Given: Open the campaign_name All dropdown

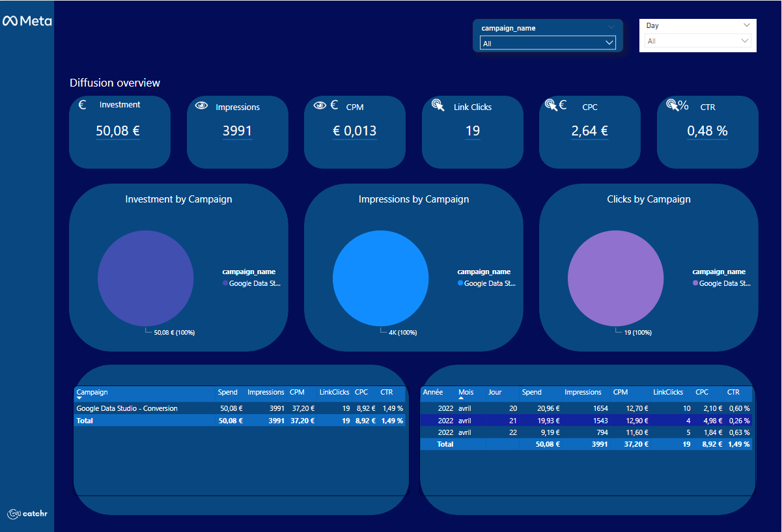Looking at the screenshot, I should (x=547, y=42).
